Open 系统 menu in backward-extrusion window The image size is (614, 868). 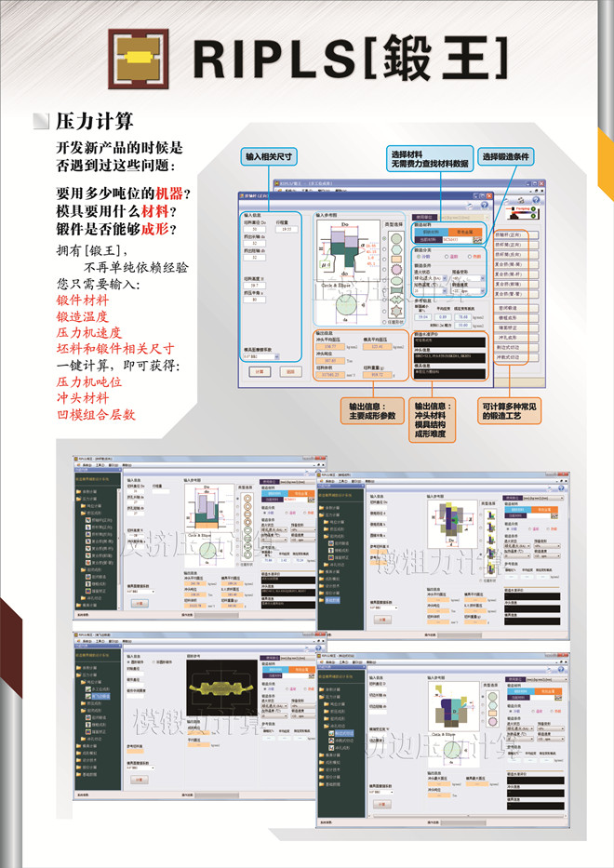point(87,465)
